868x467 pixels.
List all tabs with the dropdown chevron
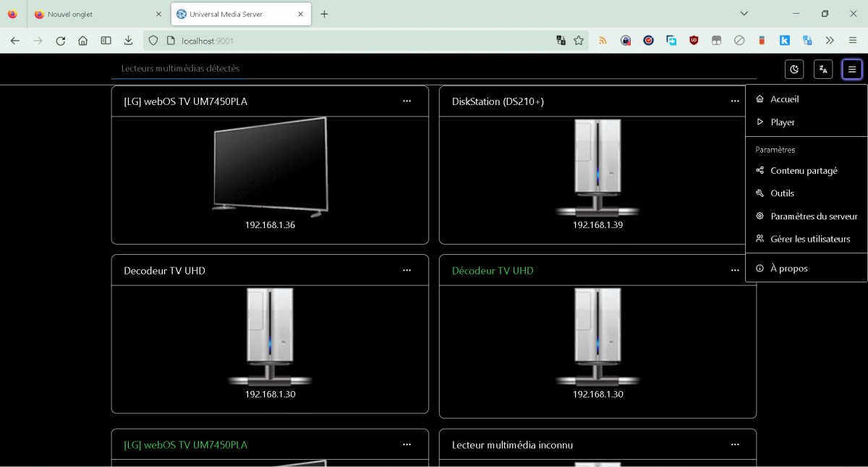coord(744,14)
